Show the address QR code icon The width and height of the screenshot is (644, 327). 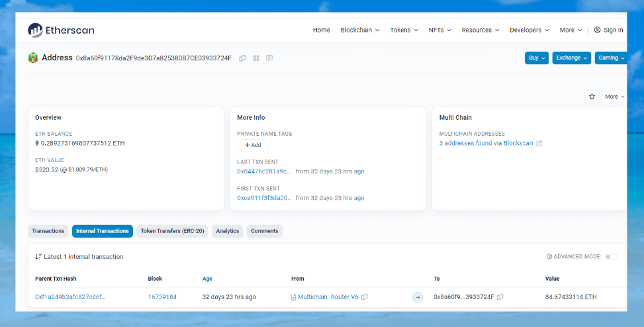pos(256,58)
